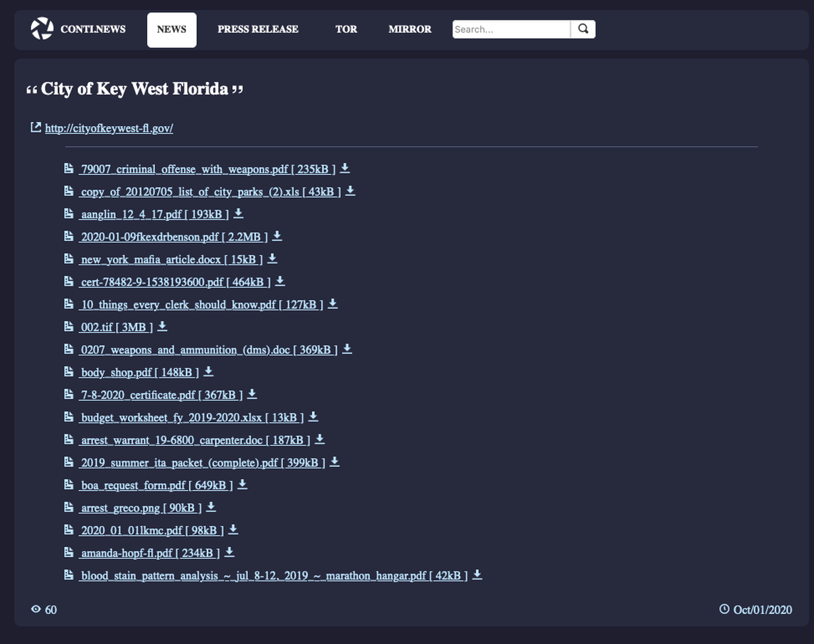The height and width of the screenshot is (644, 814).
Task: Download copy_of_20120705_list_of_city_parks xls arrow icon
Action: click(350, 191)
